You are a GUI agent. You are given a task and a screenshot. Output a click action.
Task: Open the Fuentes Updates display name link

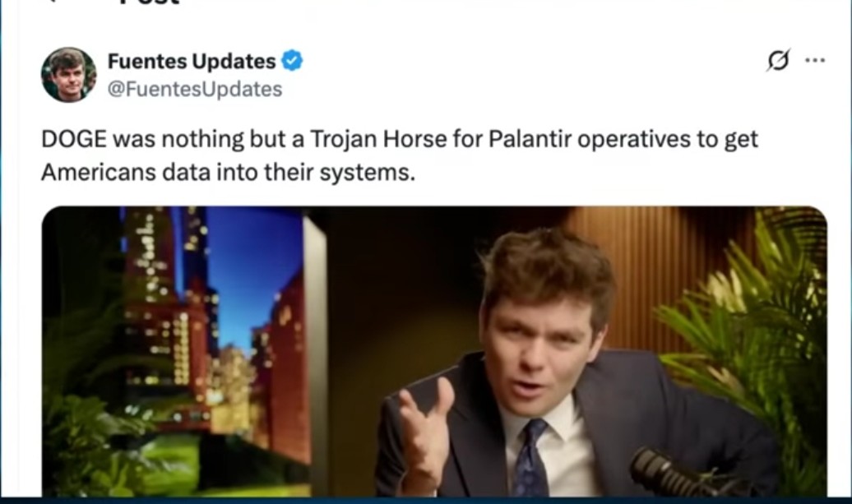click(192, 61)
